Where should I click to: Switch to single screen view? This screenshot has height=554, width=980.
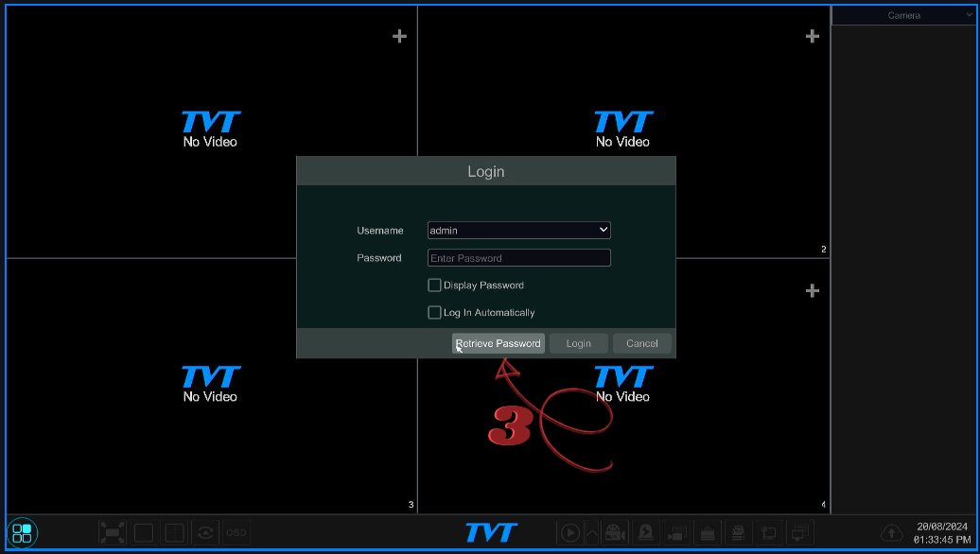pos(144,533)
